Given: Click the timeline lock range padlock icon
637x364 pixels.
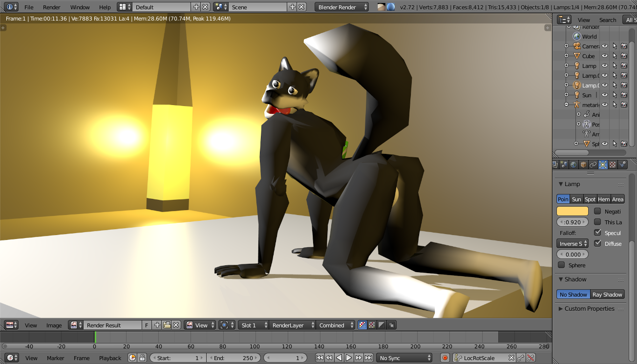Looking at the screenshot, I should 142,358.
